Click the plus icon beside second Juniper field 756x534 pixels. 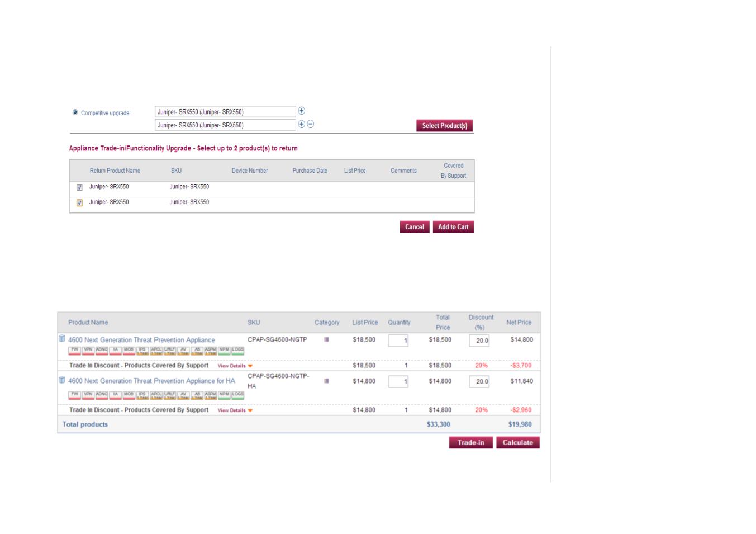[302, 124]
